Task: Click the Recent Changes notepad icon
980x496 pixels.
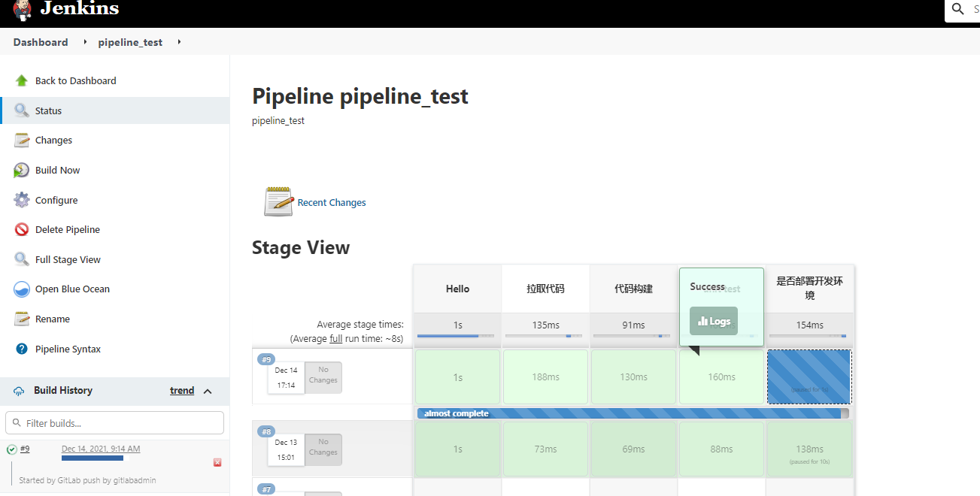Action: click(x=278, y=202)
